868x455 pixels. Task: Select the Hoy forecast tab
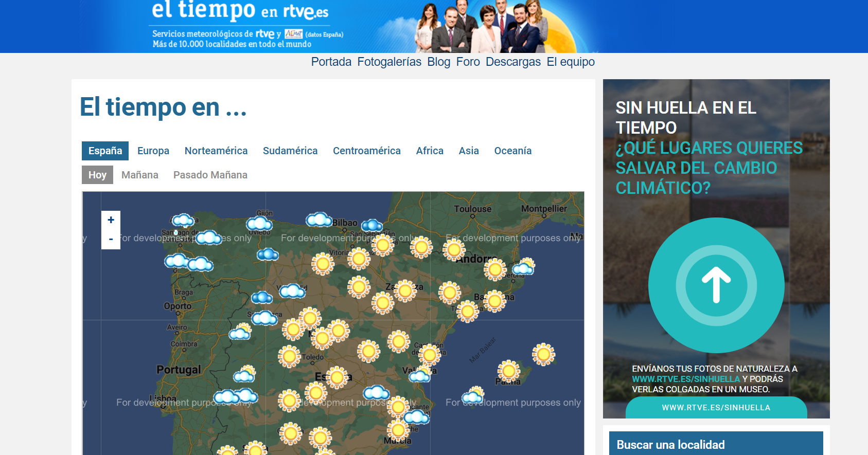(x=97, y=175)
